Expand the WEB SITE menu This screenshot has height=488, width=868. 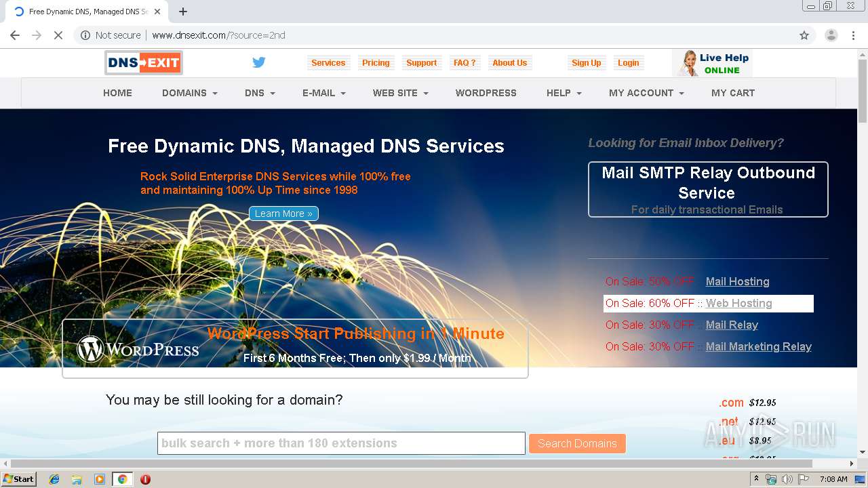[x=401, y=93]
